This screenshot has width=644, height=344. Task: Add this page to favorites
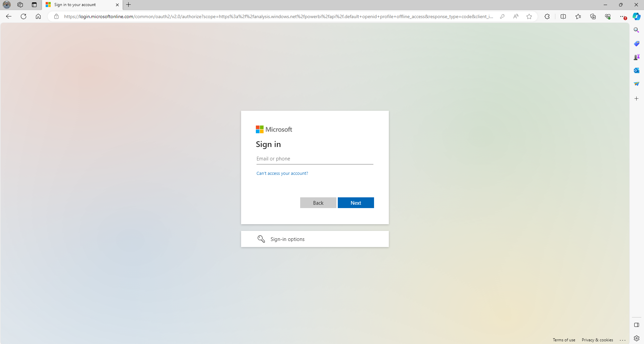(529, 16)
